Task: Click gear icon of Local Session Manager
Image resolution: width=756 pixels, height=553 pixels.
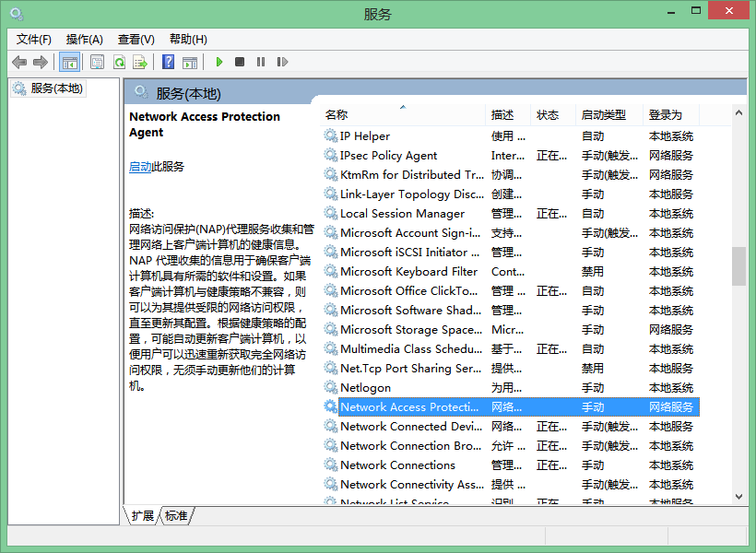Action: point(331,213)
